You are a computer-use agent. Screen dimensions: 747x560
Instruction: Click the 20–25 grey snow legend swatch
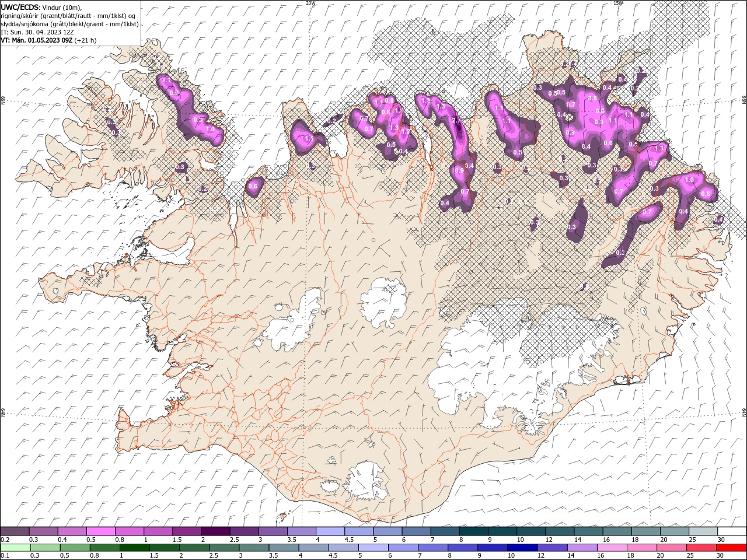coord(673,531)
